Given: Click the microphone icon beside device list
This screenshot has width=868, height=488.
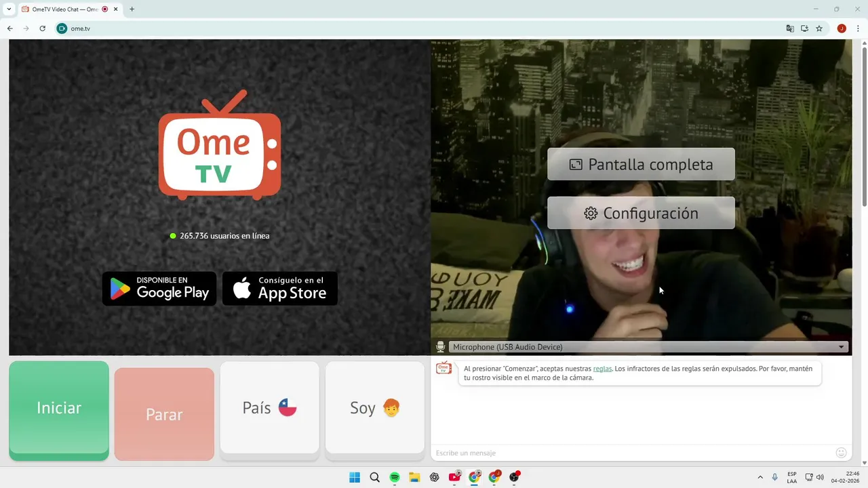Looking at the screenshot, I should 440,347.
